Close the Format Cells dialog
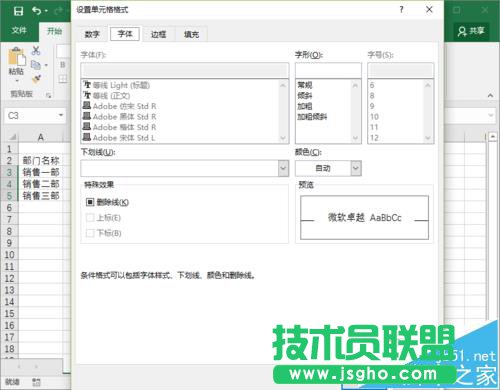Image resolution: width=500 pixels, height=390 pixels. point(429,10)
